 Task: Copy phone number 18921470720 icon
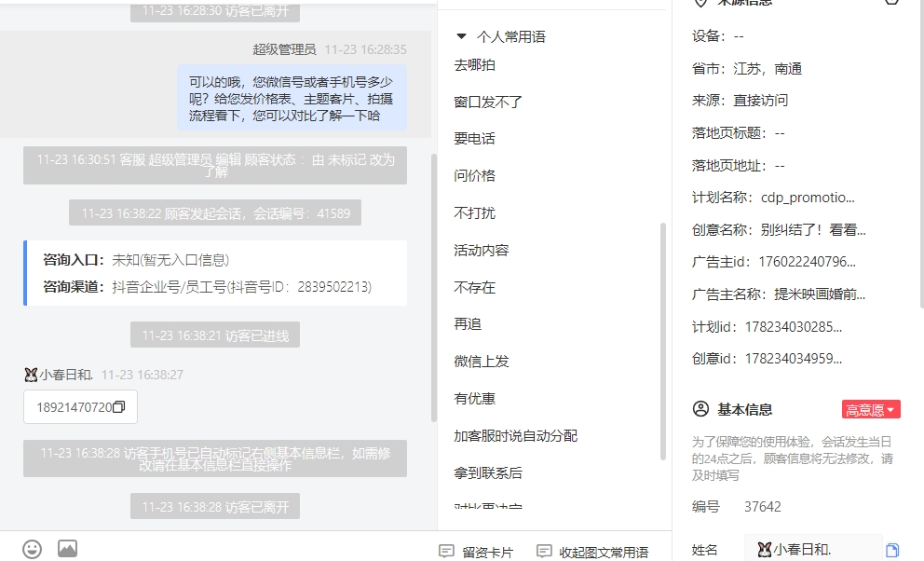118,406
